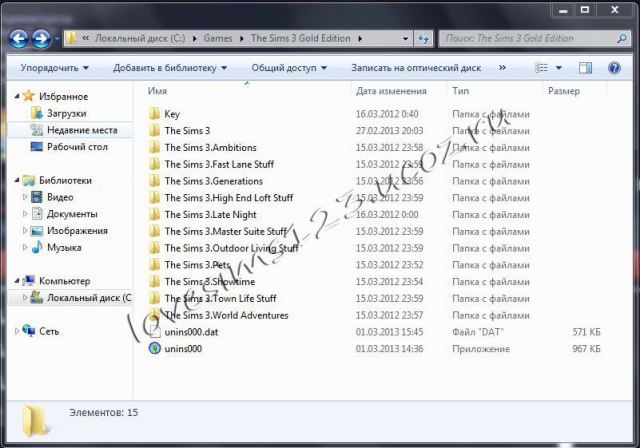This screenshot has height=448, width=640.
Task: Click the refresh button next to address bar
Action: click(423, 39)
